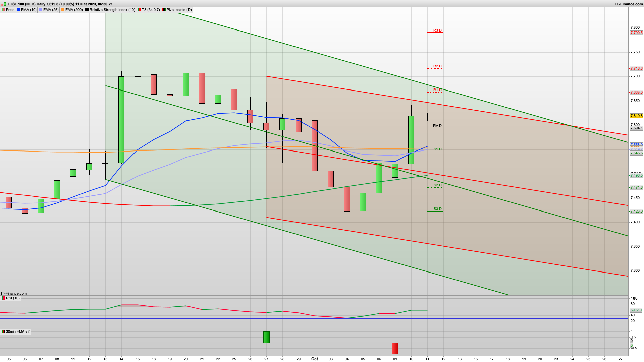
Task: Click the red 30min EMA bar at 09
Action: coord(395,349)
